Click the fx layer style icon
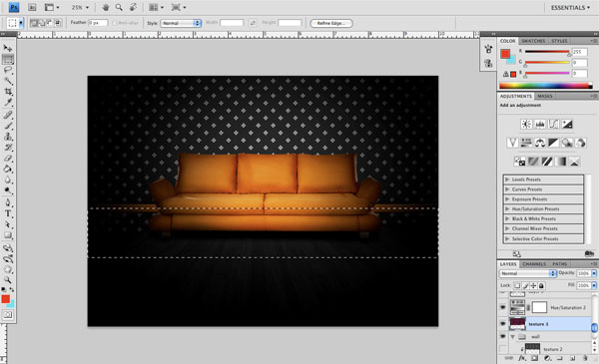 coord(521,358)
